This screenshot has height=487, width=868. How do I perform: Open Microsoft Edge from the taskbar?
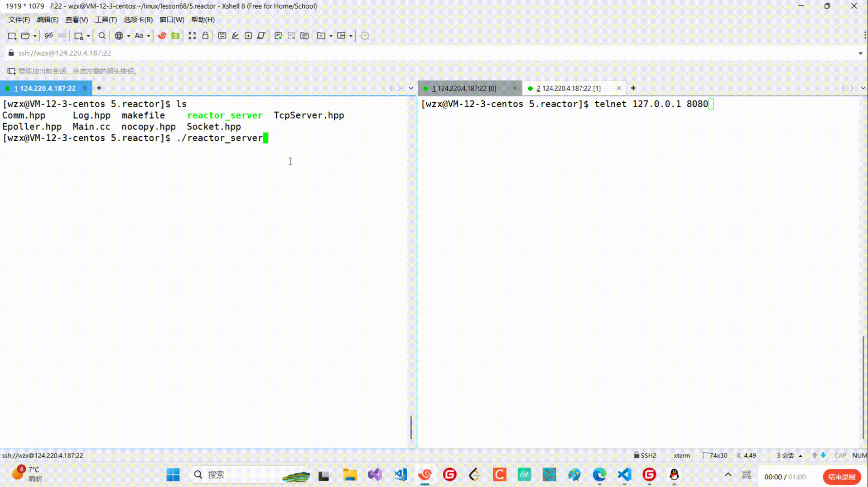pos(599,475)
